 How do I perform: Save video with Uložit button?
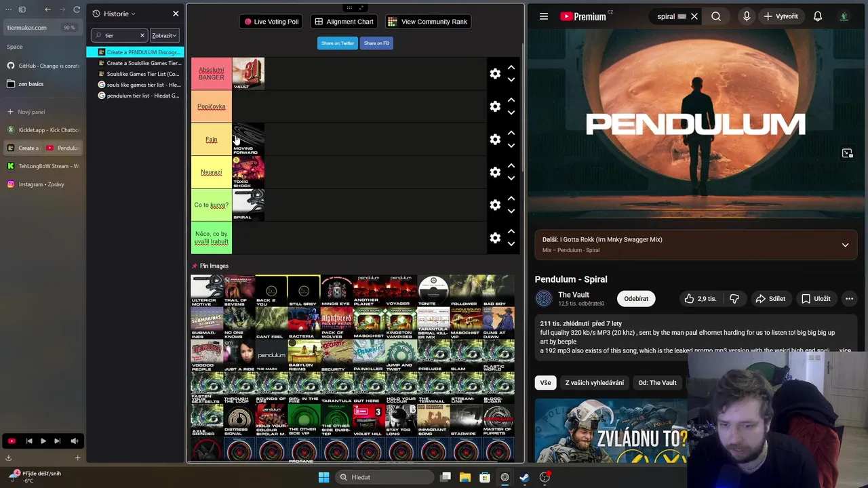[x=816, y=299]
